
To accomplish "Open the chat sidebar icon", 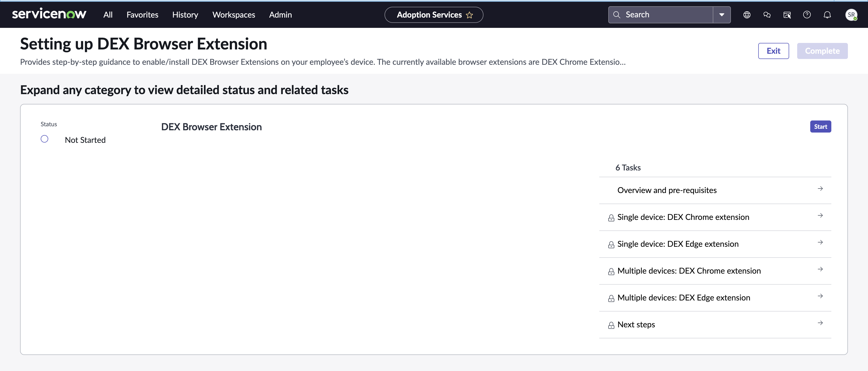I will click(x=767, y=15).
